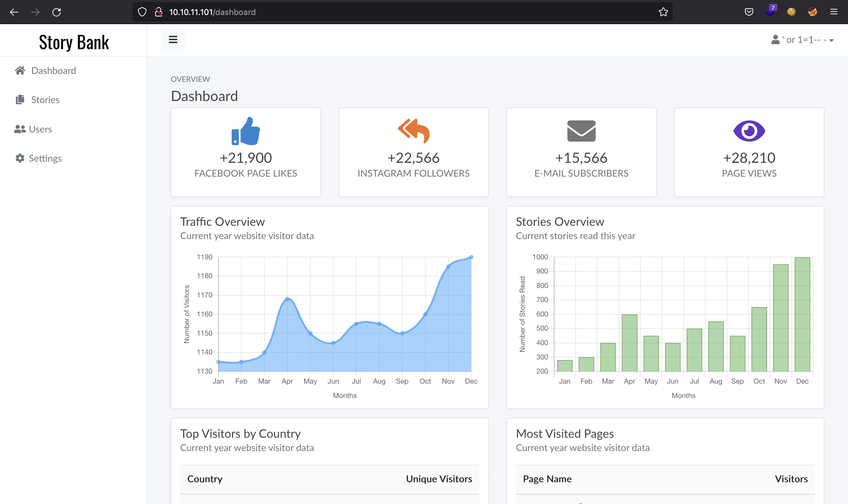Click the Dec data point on the traffic chart
This screenshot has height=504, width=848.
[x=471, y=257]
